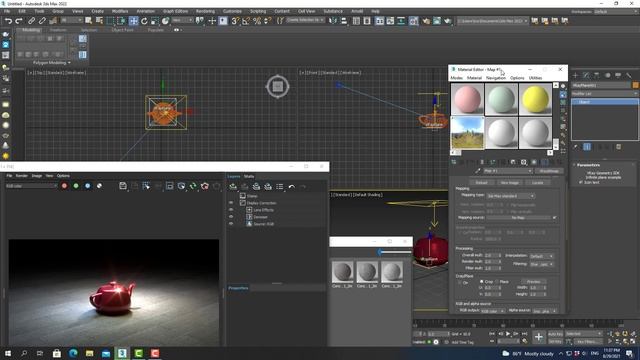Open Microsoft Edge from the taskbar

point(73,353)
